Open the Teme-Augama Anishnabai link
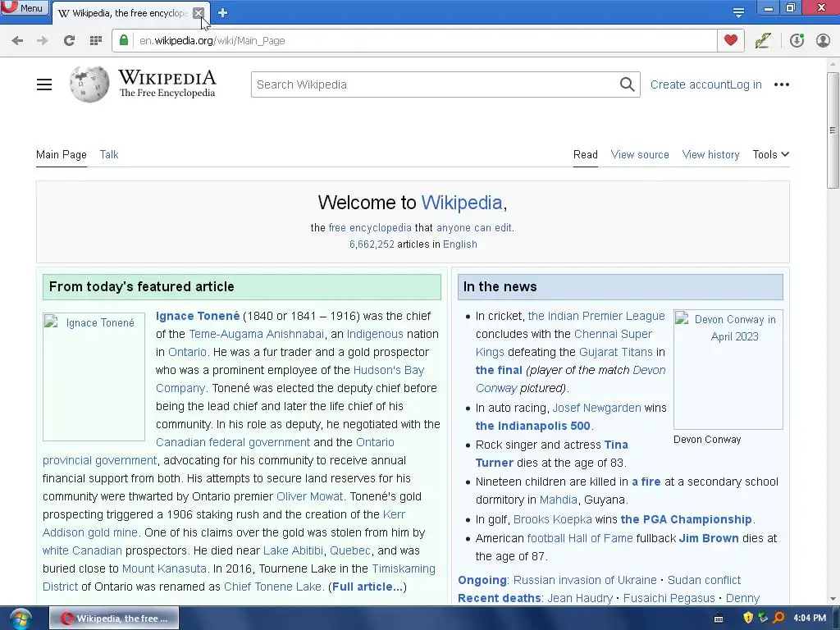This screenshot has height=630, width=840. pos(256,335)
